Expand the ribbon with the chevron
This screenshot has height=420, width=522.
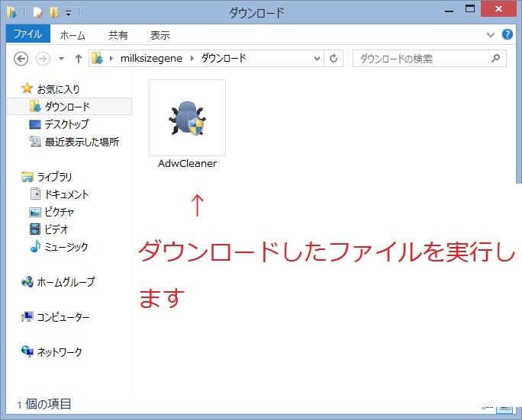coord(491,34)
